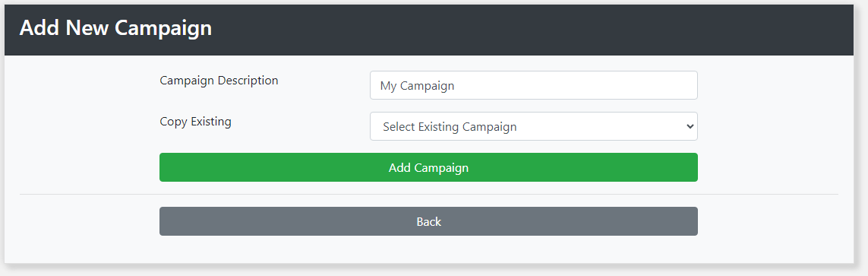
Task: Click the Campaign Description label
Action: coord(219,81)
